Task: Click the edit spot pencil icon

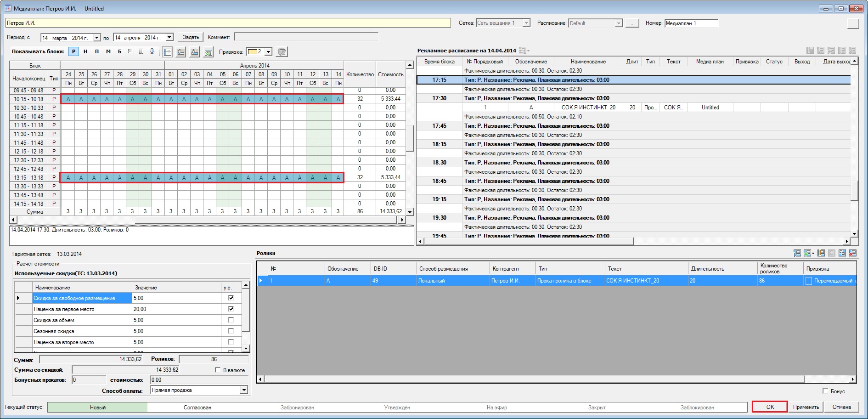Action: point(821,253)
